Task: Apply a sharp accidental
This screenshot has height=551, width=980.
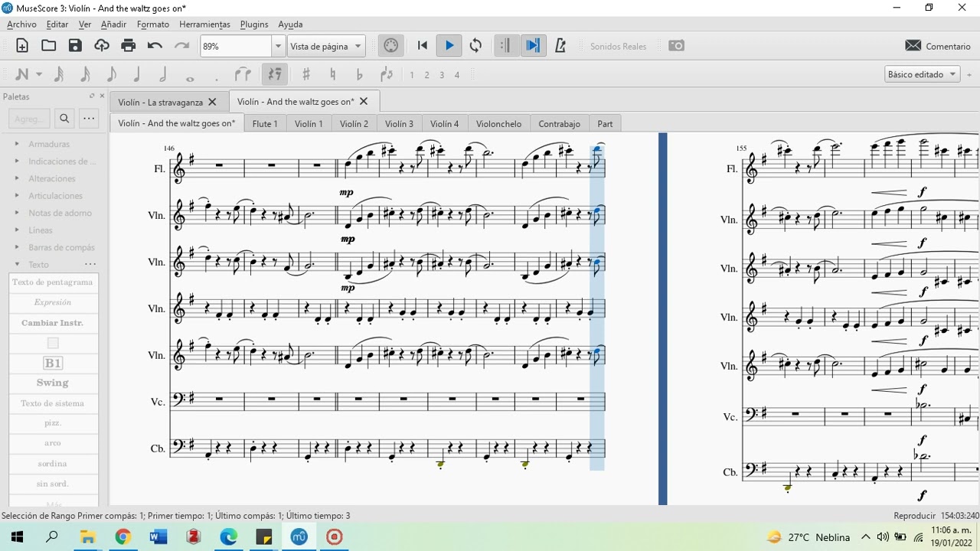Action: [x=306, y=74]
